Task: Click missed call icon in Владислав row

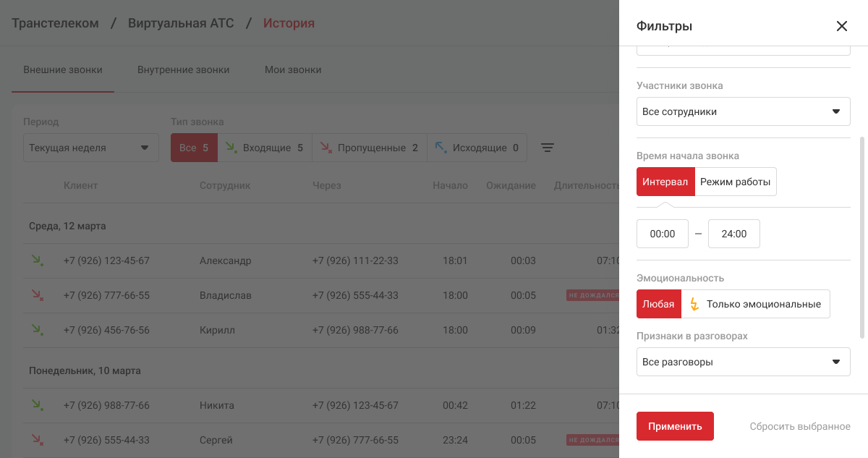Action: [36, 295]
